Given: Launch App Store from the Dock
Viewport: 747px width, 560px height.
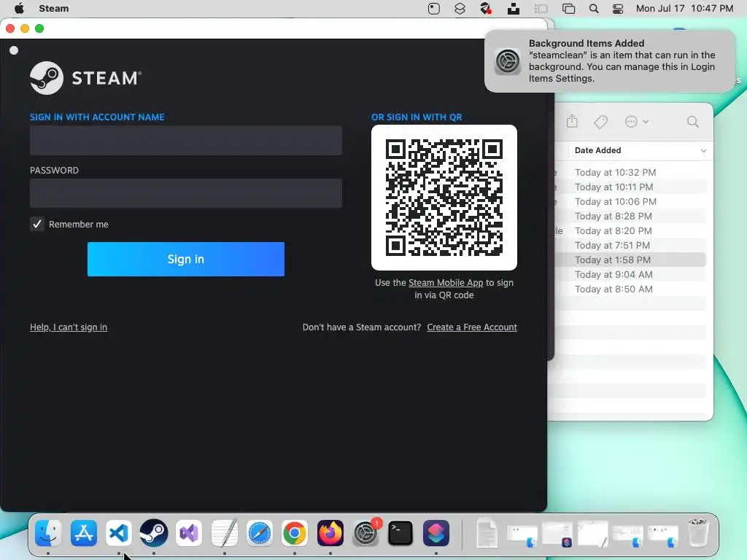Looking at the screenshot, I should (83, 533).
